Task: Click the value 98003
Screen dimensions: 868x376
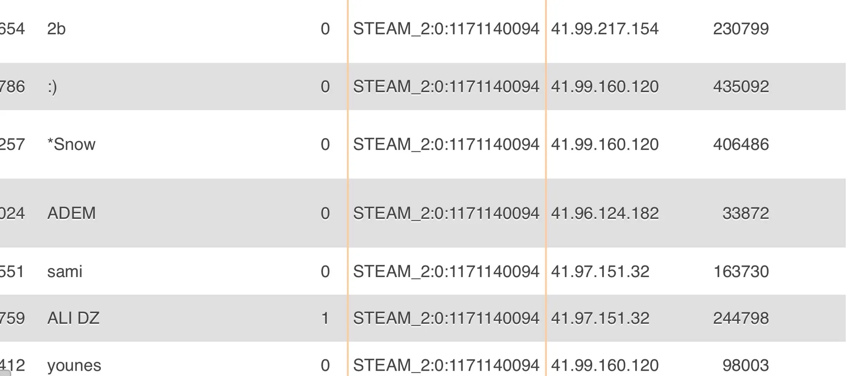Action: [745, 365]
